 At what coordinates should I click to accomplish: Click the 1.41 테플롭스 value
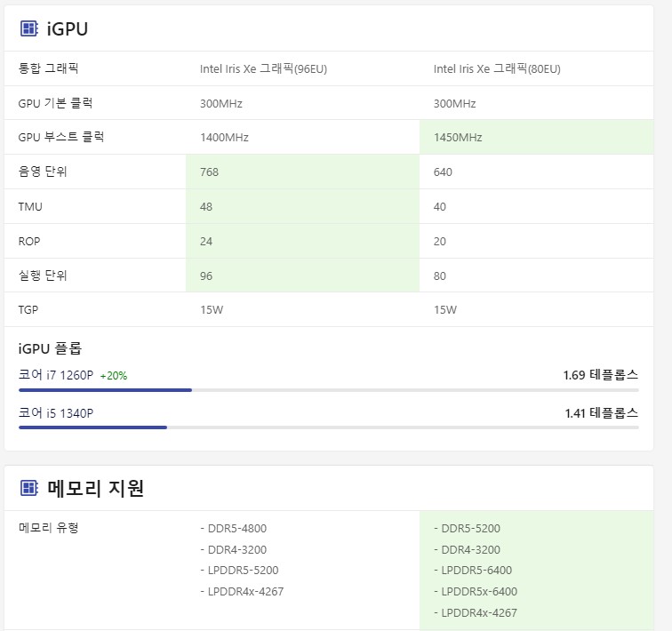(x=602, y=413)
